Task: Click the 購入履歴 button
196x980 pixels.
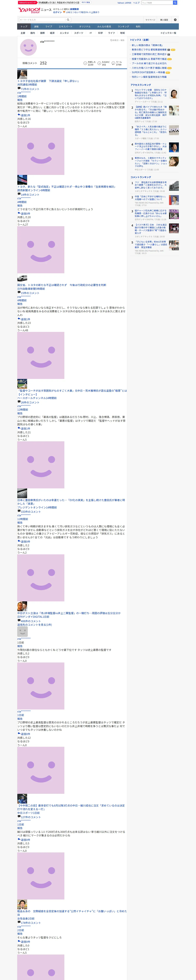Action: (x=164, y=20)
